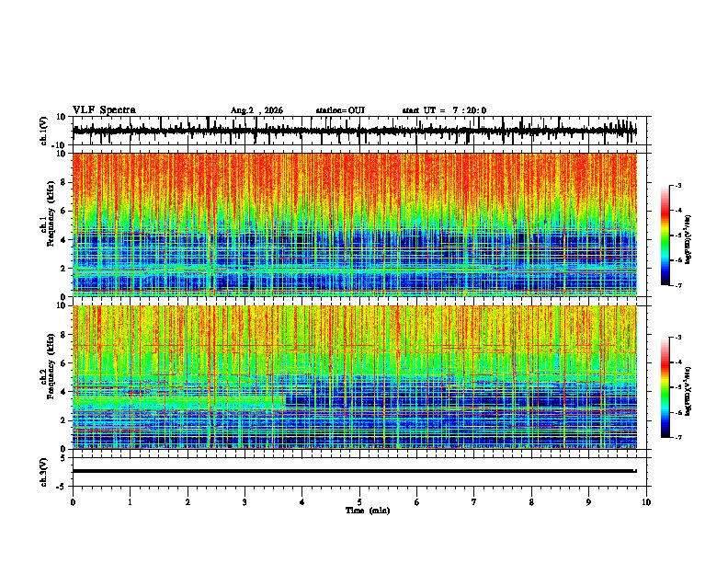Click inside the ch.1 frequency spectrogram
Screen dimensions: 728x563
point(355,224)
